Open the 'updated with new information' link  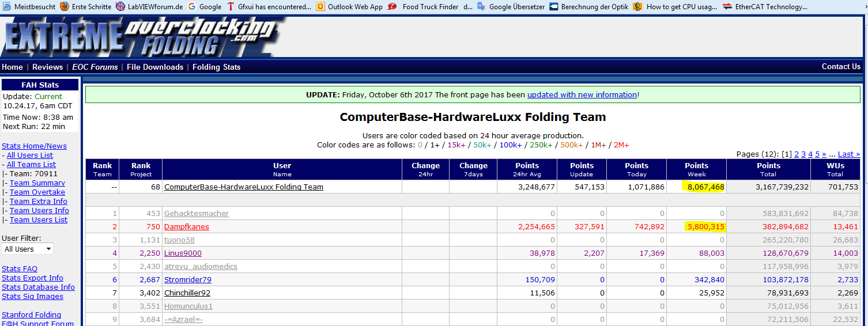coord(582,94)
